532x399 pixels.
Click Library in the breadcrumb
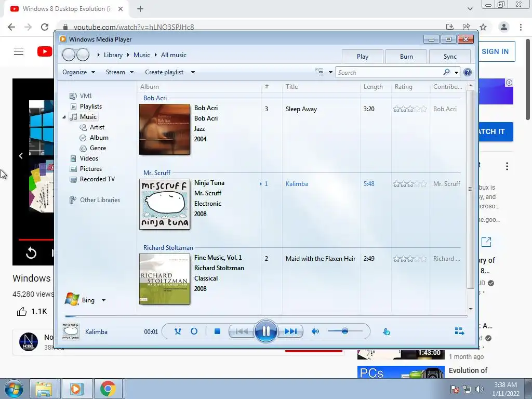click(113, 55)
